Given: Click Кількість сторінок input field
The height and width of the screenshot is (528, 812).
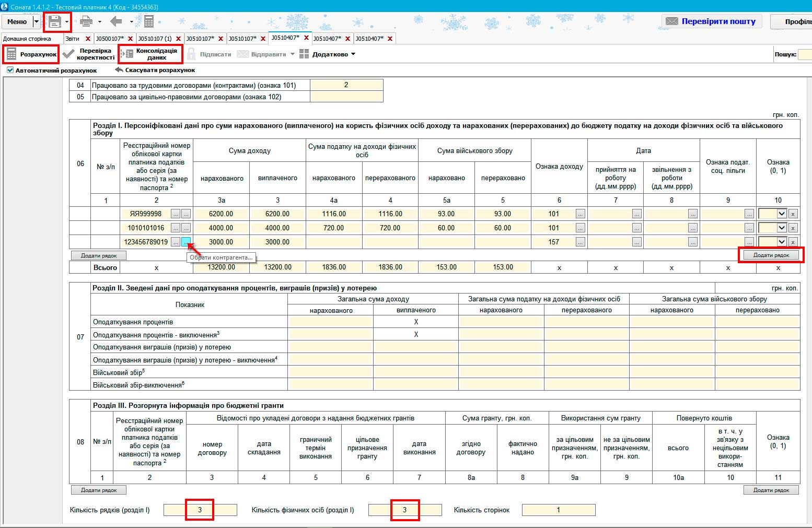Looking at the screenshot, I should pyautogui.click(x=558, y=510).
